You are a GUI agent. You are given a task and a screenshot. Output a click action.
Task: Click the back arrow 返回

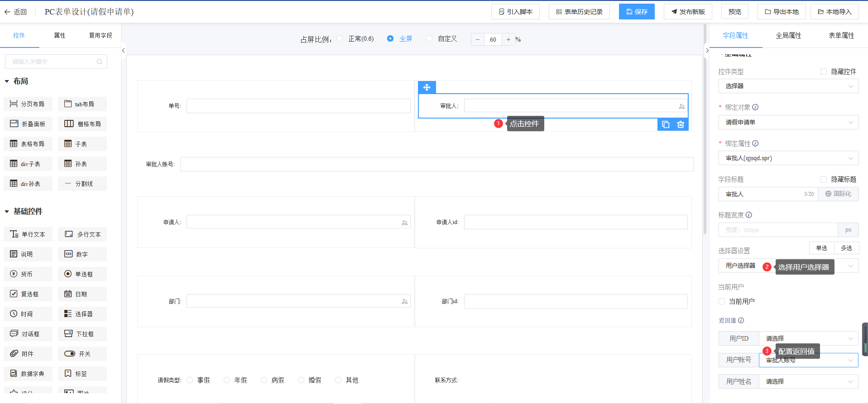pos(15,12)
